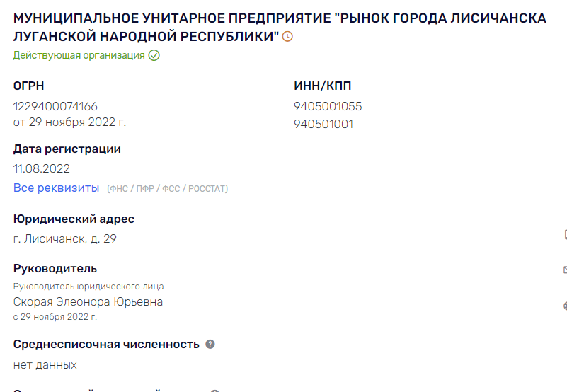
Task: Select the КПП value 940501001
Action: point(323,124)
